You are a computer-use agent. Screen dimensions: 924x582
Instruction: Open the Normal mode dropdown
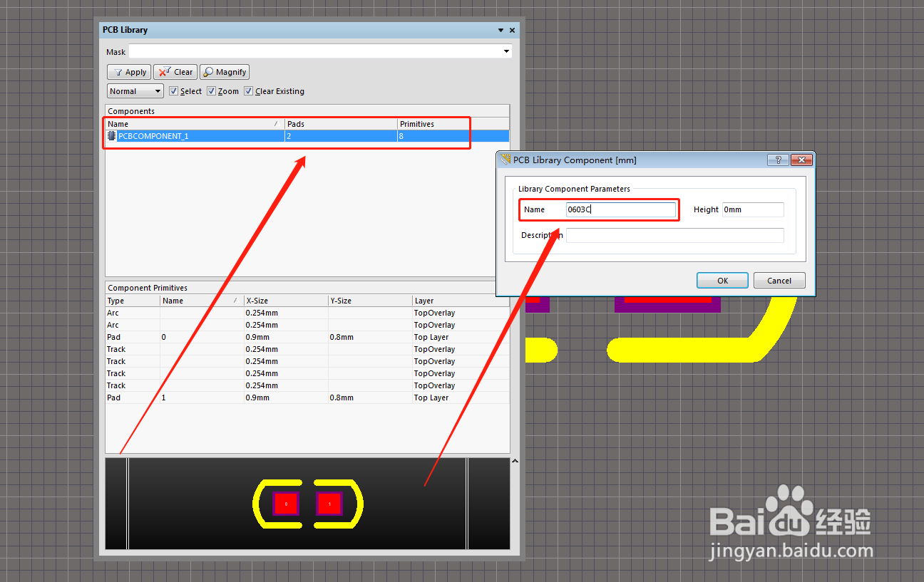point(135,91)
